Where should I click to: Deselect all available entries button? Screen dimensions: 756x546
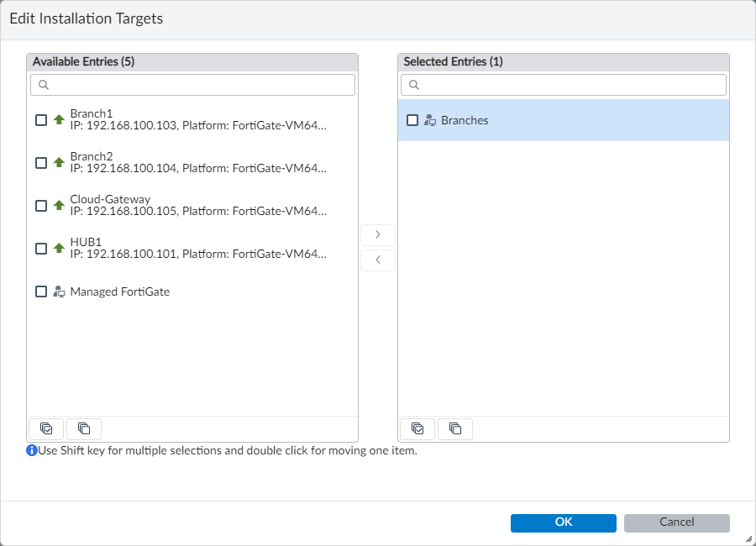pos(84,428)
